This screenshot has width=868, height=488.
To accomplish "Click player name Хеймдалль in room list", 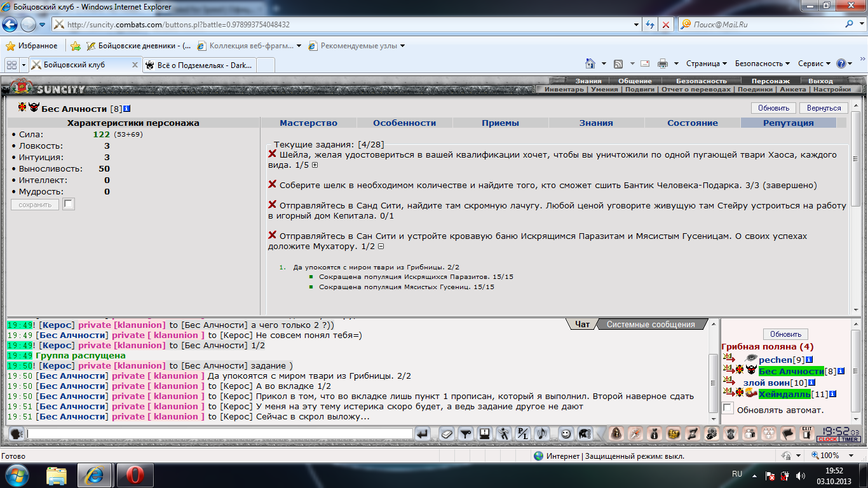I will tap(784, 394).
